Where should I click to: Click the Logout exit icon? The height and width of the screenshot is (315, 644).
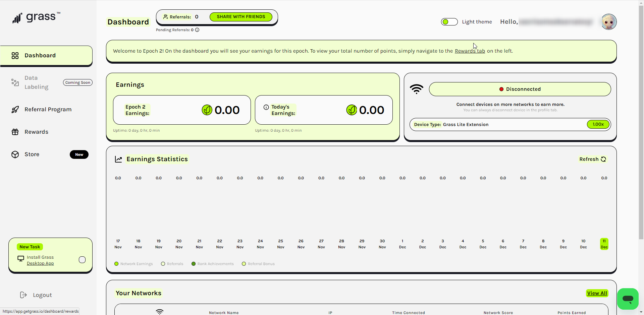pos(23,295)
